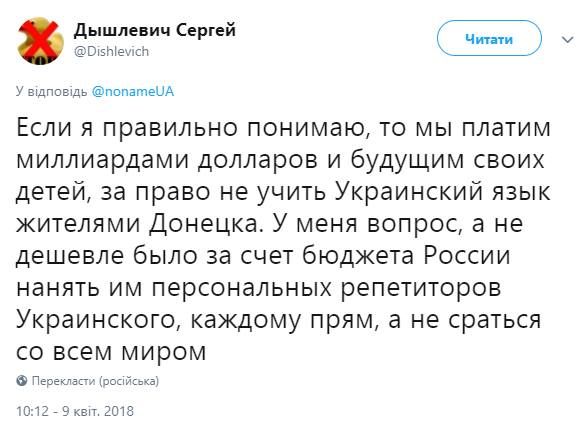Viewport: 577px width, 425px height.
Task: Open the 10:12 - 9 квіт. 2018 timestamp
Action: click(x=75, y=411)
